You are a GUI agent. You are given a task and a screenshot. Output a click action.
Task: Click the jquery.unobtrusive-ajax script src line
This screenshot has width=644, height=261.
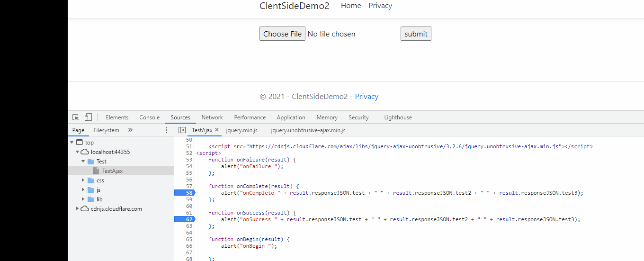[x=401, y=146]
